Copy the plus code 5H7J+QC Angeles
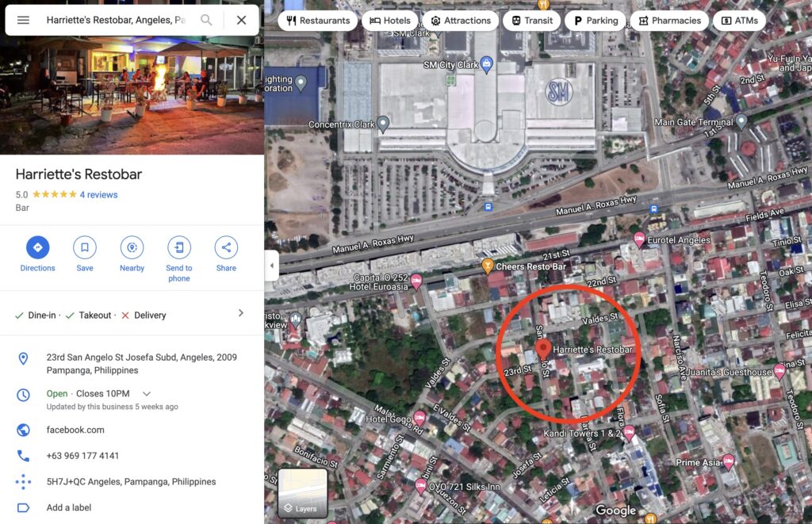This screenshot has width=812, height=524. (132, 481)
